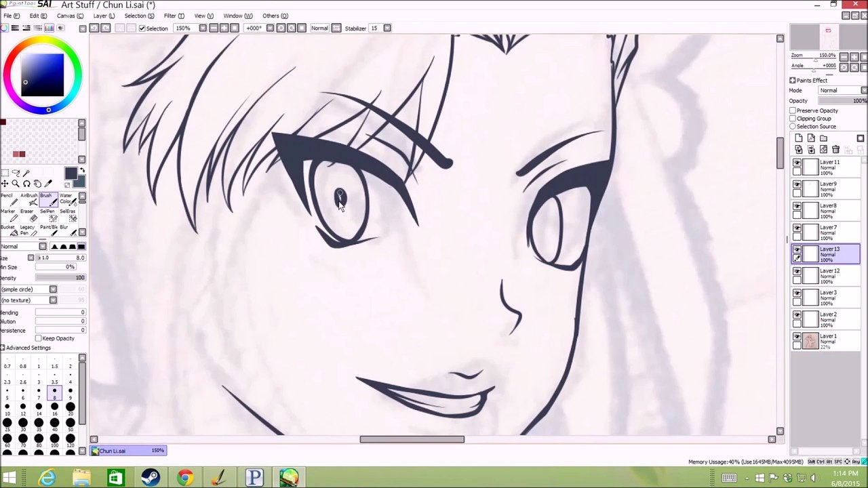
Task: Select the rectangular selection tool
Action: [5, 173]
